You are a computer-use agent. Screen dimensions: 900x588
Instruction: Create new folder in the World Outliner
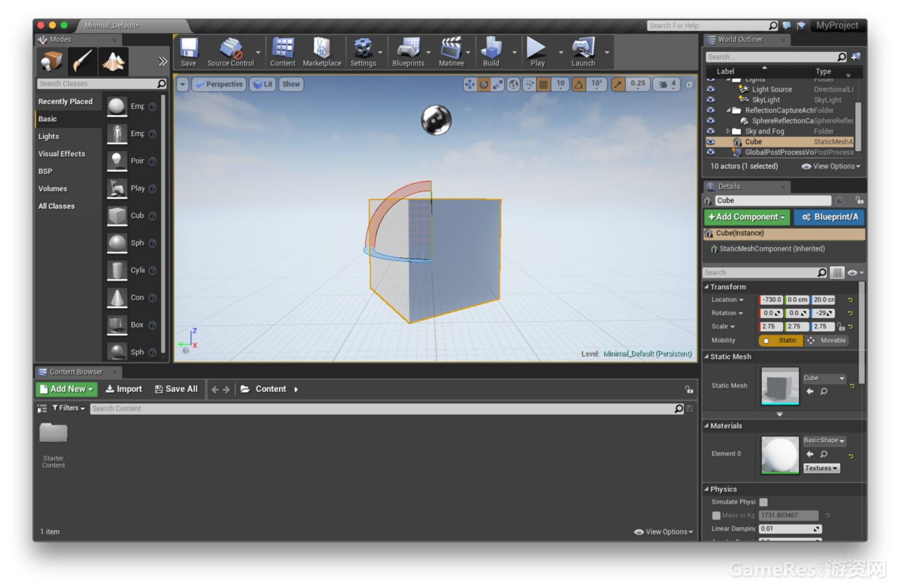coord(856,57)
